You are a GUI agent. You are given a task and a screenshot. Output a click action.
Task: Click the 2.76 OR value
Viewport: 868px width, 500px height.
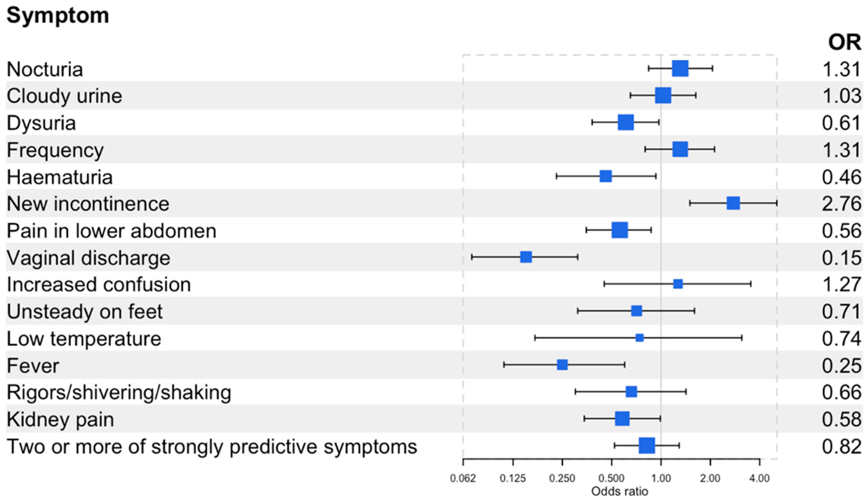click(x=841, y=204)
